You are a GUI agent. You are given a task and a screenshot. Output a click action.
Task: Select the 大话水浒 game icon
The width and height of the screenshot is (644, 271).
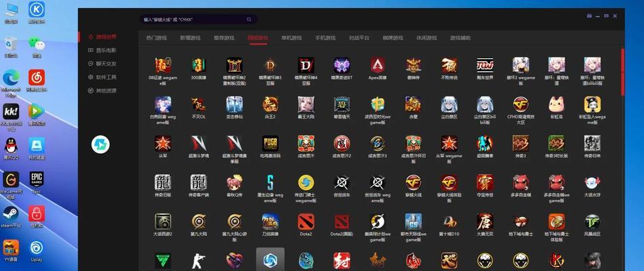tap(592, 182)
